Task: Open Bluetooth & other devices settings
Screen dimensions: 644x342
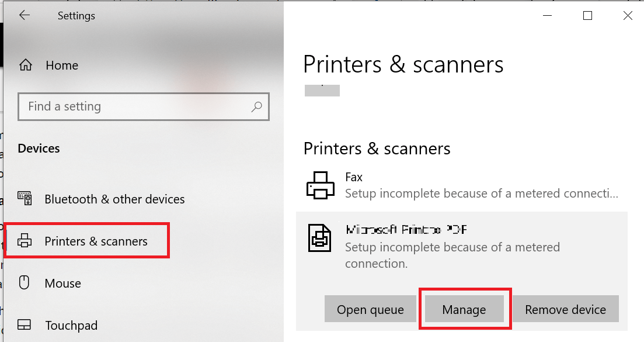Action: pos(114,199)
